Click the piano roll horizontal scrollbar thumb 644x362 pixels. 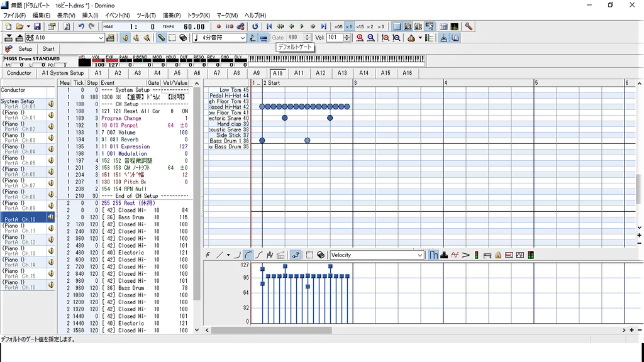pyautogui.click(x=271, y=330)
